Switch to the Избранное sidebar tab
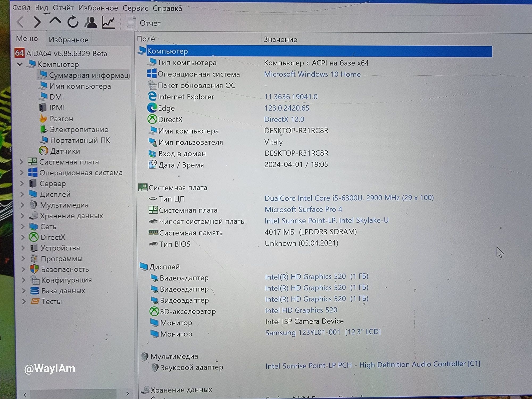 [69, 40]
